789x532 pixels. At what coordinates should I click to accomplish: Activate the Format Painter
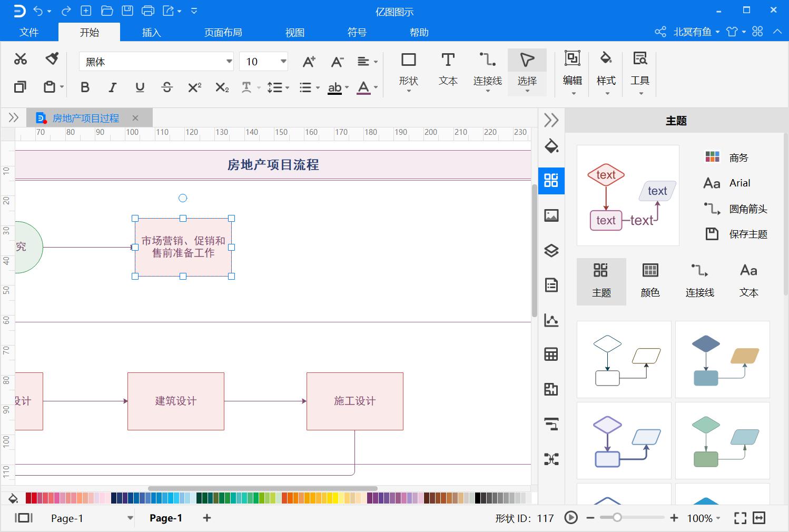(x=51, y=58)
